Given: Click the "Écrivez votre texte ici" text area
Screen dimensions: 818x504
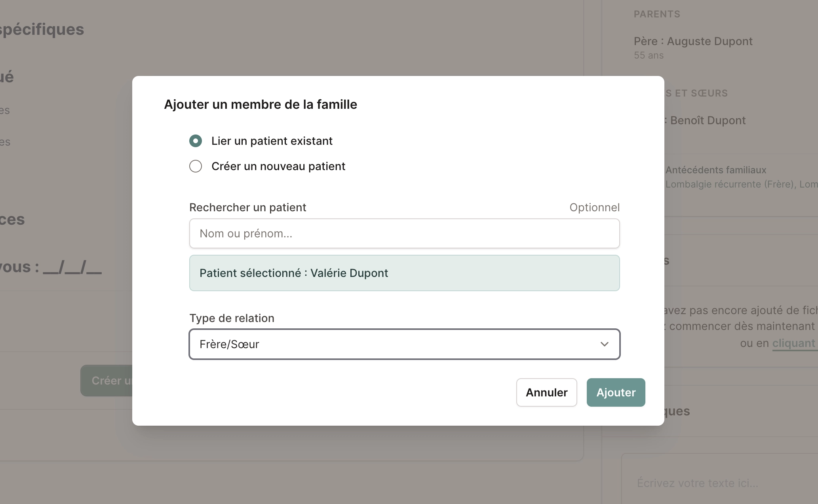Looking at the screenshot, I should click(697, 483).
